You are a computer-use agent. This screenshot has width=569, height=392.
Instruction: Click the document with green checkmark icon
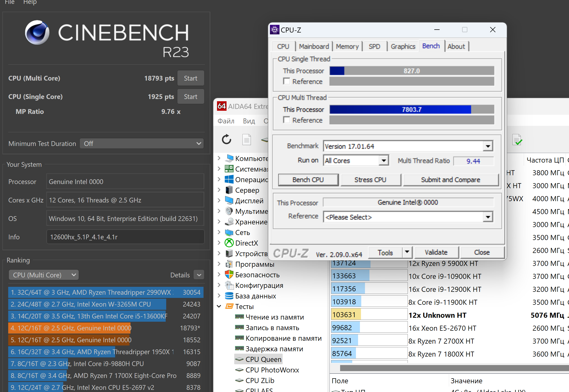pos(517,140)
